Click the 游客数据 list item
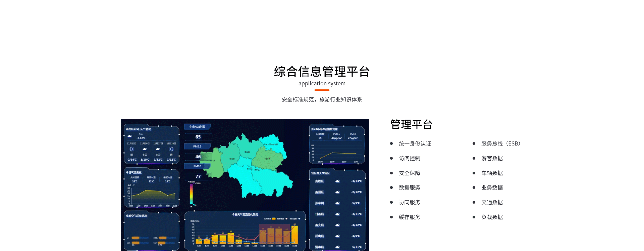This screenshot has width=644, height=251. click(492, 158)
